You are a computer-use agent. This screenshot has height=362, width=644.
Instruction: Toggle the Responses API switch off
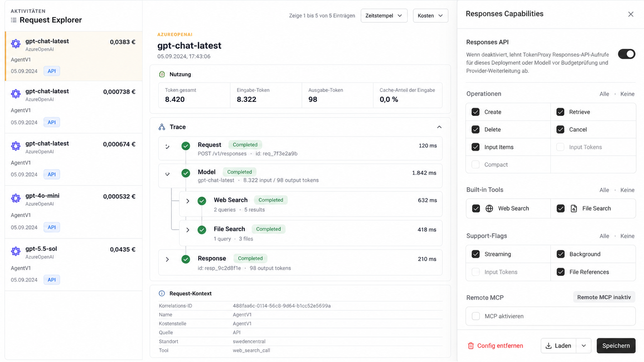coord(626,54)
